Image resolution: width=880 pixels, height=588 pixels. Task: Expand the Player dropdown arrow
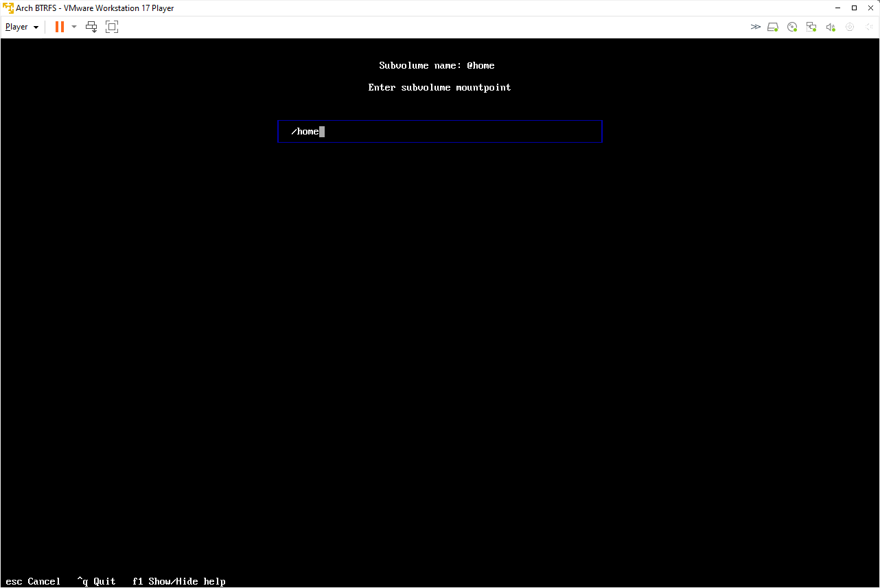(36, 27)
